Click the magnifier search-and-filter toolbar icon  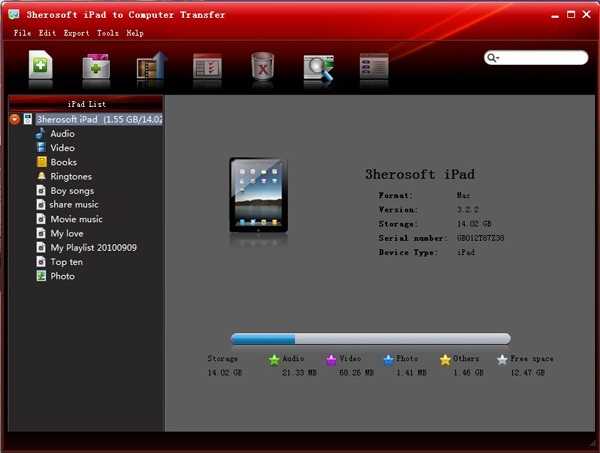point(319,68)
